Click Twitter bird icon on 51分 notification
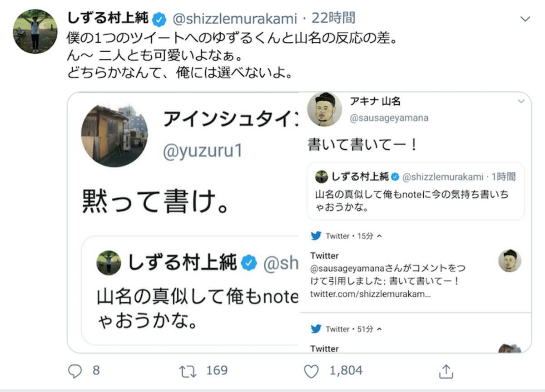Viewport: 545px width, 392px height. [316, 329]
